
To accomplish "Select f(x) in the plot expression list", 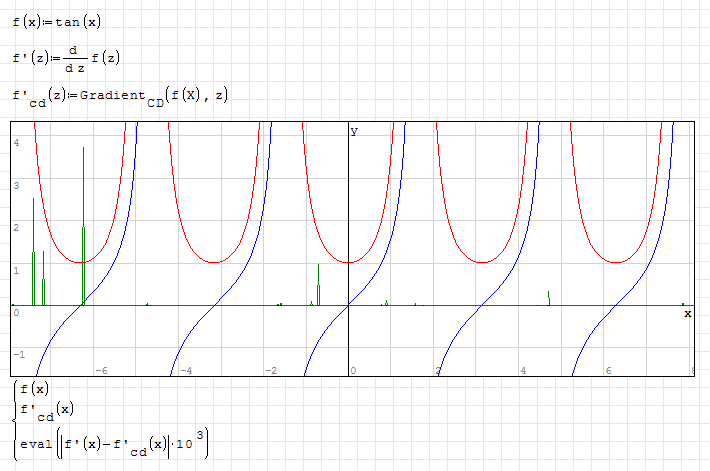I will 34,388.
